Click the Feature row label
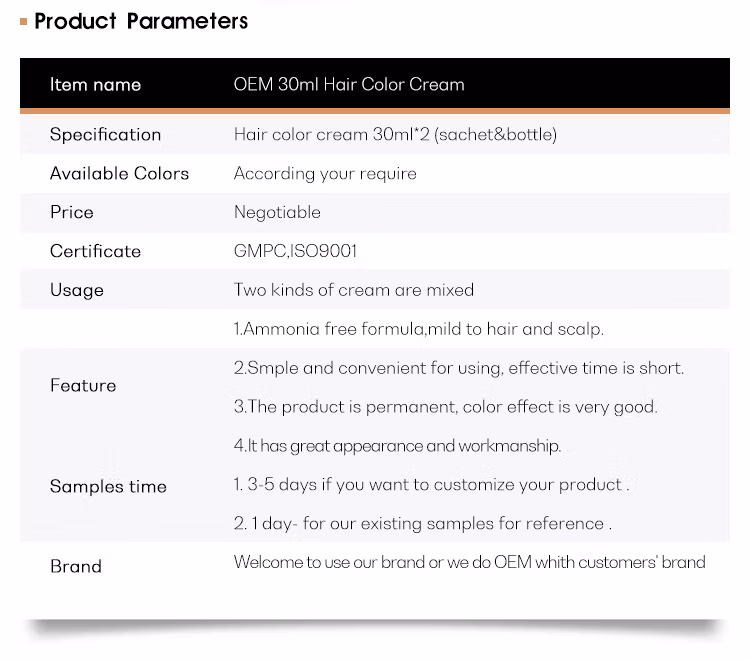 (83, 385)
